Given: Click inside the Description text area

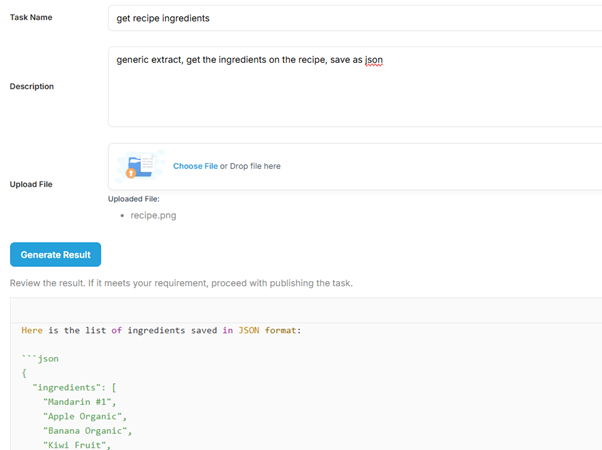Looking at the screenshot, I should tap(355, 86).
